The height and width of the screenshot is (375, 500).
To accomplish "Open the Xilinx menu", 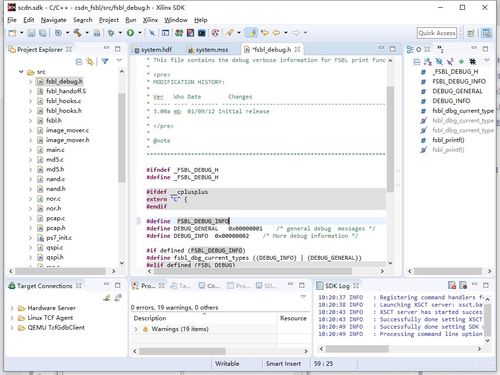I will click(x=150, y=20).
